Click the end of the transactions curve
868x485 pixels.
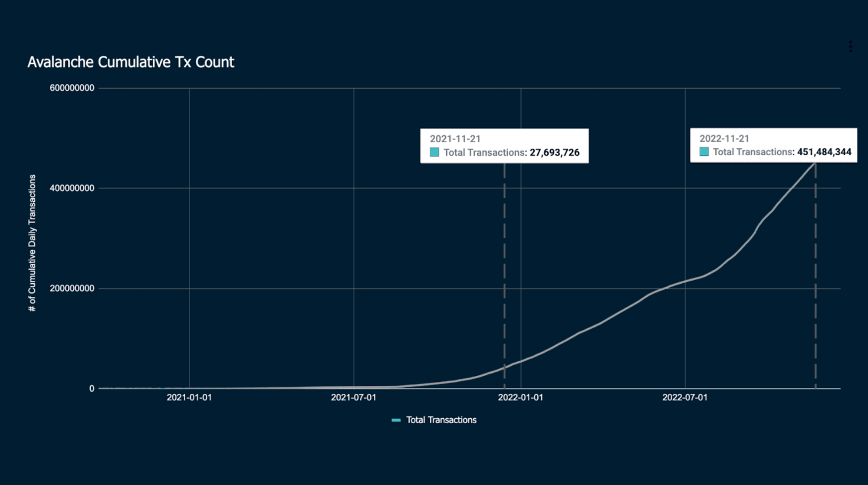click(x=815, y=163)
